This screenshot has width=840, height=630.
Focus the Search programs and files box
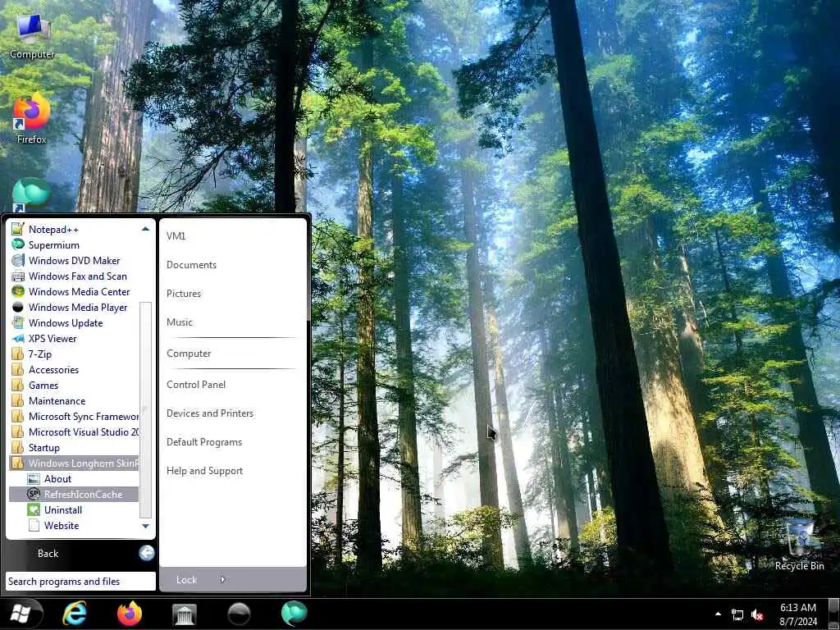click(x=80, y=582)
